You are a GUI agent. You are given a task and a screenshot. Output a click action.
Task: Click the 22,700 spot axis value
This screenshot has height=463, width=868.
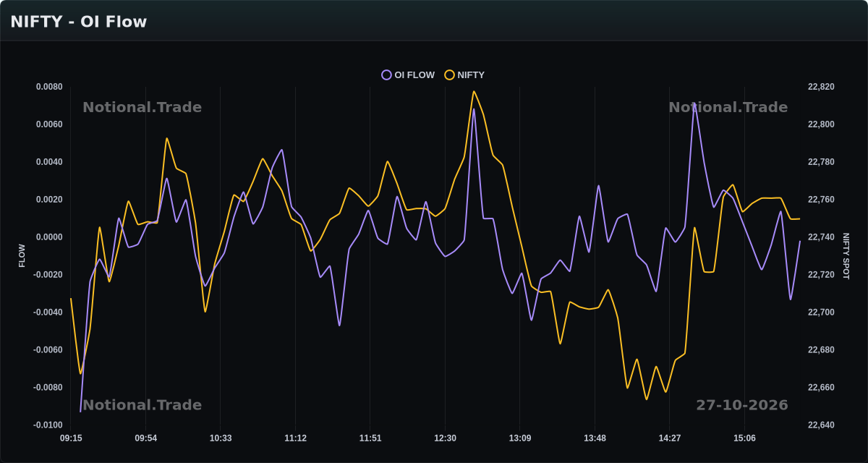[821, 313]
